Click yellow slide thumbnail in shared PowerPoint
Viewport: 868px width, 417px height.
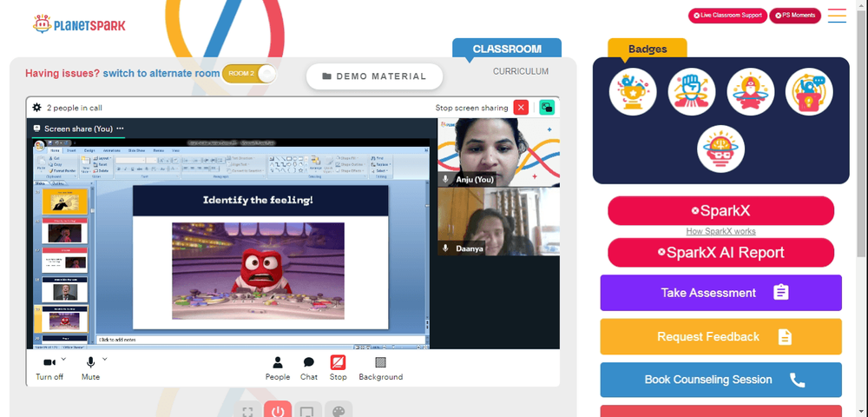65,202
